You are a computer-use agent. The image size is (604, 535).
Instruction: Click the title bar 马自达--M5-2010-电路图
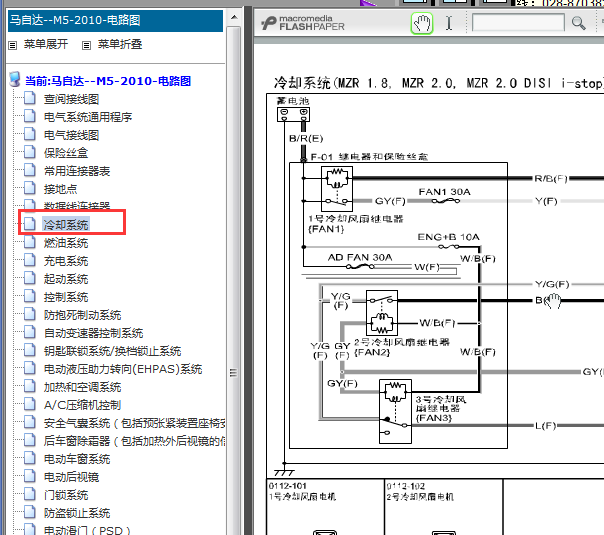[115, 20]
